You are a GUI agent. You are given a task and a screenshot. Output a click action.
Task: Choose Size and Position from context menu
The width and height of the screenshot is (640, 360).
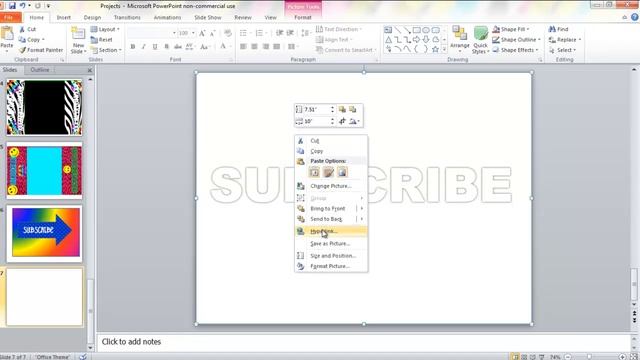pos(331,256)
